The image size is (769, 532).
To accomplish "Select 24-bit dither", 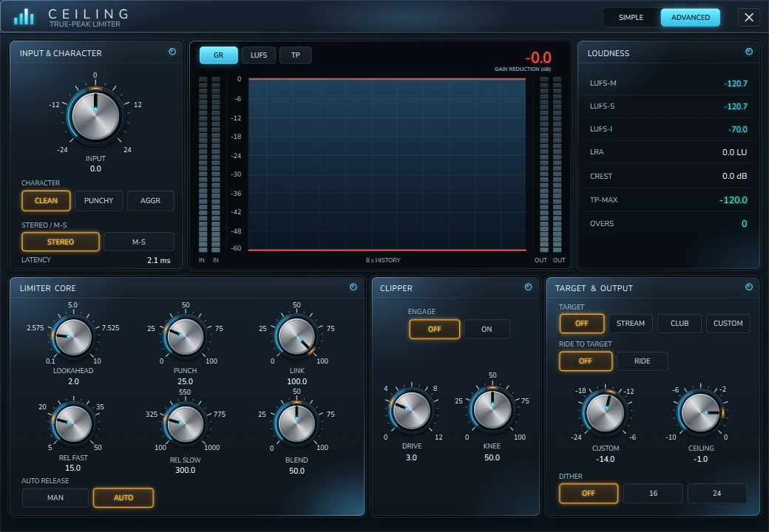I will click(717, 494).
